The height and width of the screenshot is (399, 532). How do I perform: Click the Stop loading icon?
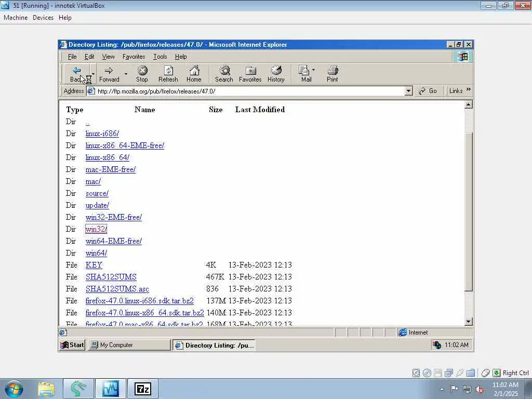coord(142,70)
